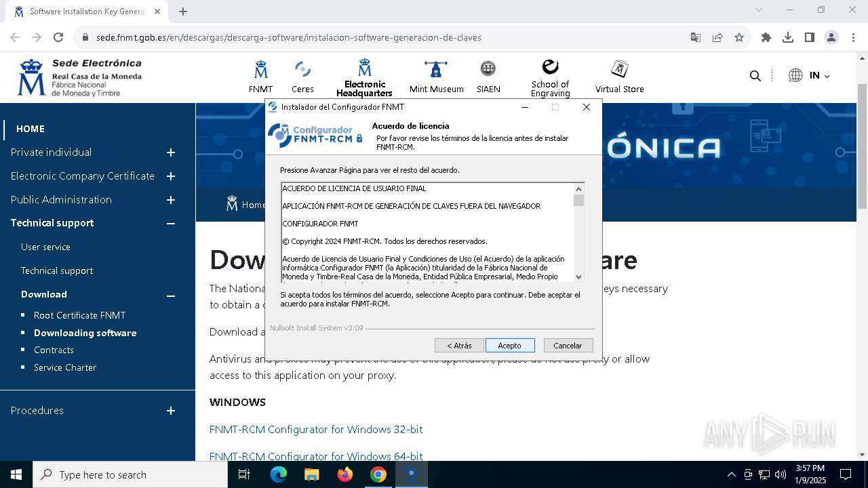Viewport: 868px width, 488px height.
Task: Click the Sede Electrónica site logo
Action: tap(79, 77)
